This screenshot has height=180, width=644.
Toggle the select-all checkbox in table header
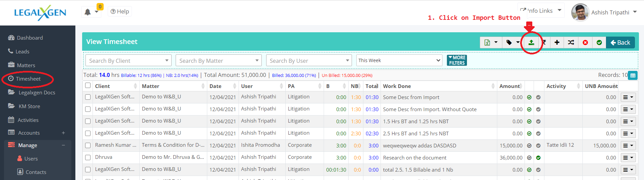pos(88,86)
